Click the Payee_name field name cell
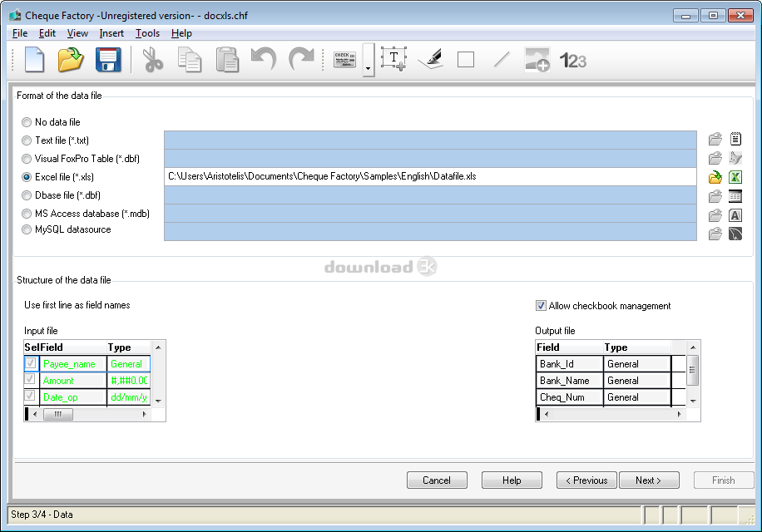The image size is (762, 532). (73, 364)
